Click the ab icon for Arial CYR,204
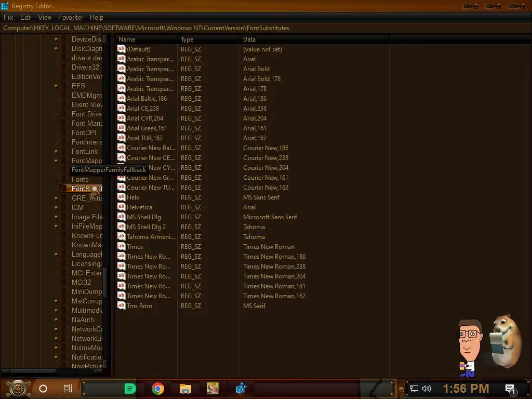Viewport: 532px width, 399px height. coord(121,118)
